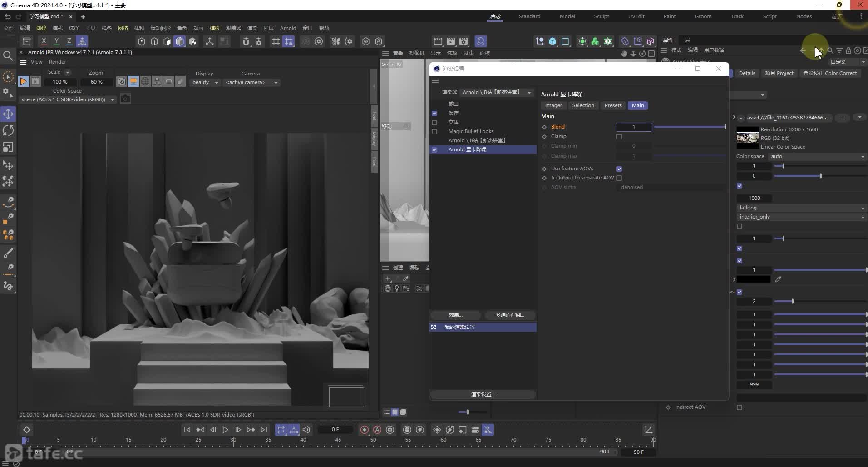The height and width of the screenshot is (467, 868).
Task: Click the 渲染设置... button at dialog bottom
Action: tap(483, 394)
